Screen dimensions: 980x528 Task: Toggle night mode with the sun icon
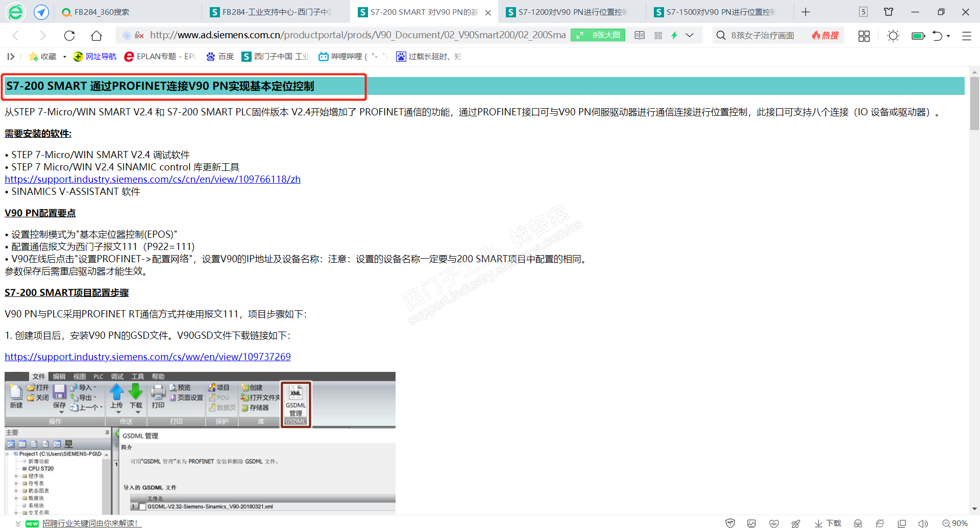[893, 36]
